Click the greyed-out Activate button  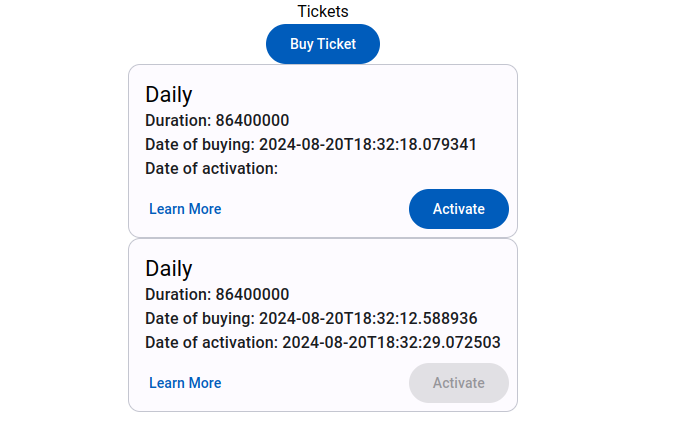coord(458,383)
